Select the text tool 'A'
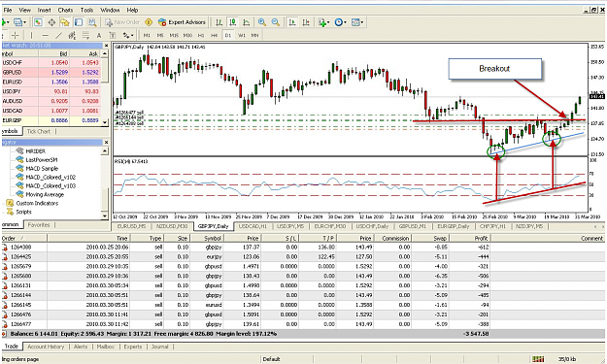 click(x=99, y=36)
